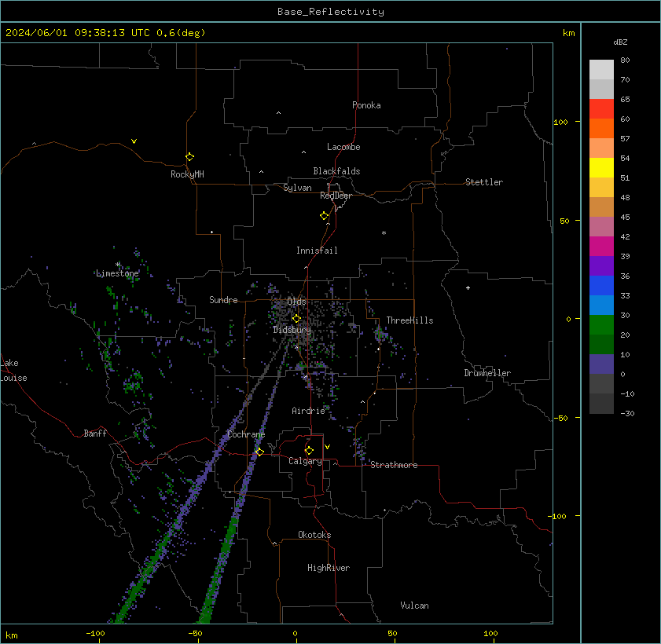Pick the purple 36-39 dBZ legend swatch
Viewport: 661px width, 644px height.
click(601, 265)
